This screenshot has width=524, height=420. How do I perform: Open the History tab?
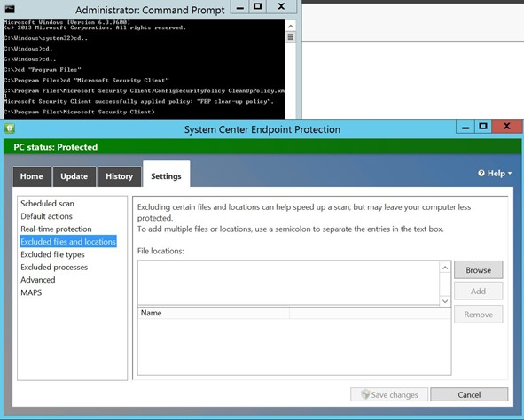(120, 176)
